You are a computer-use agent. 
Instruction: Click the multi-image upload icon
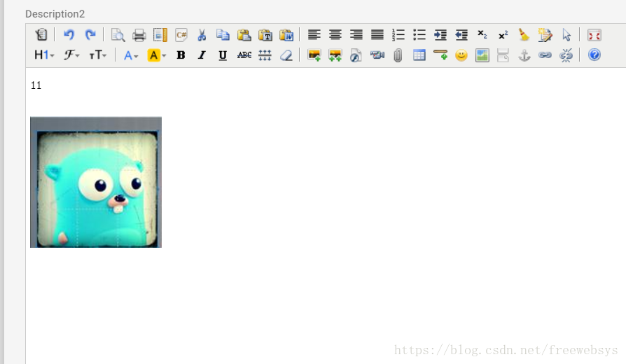(x=335, y=55)
